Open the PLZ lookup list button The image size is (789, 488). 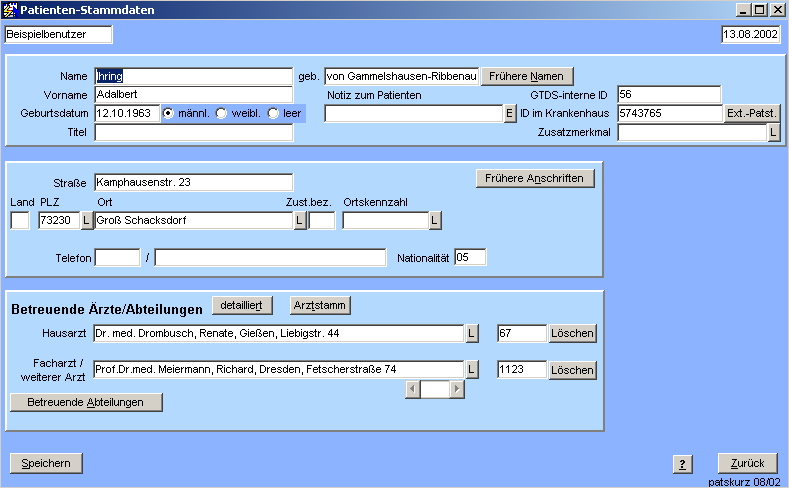86,220
